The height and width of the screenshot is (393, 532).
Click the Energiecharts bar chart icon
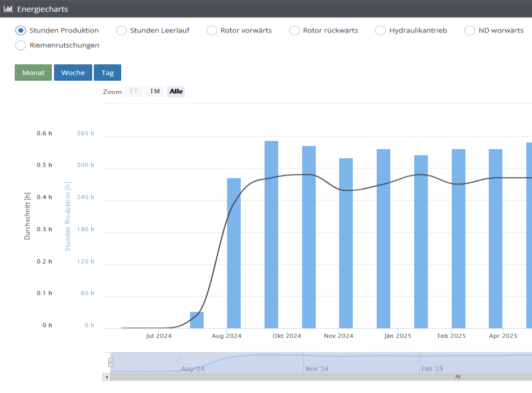(8, 9)
